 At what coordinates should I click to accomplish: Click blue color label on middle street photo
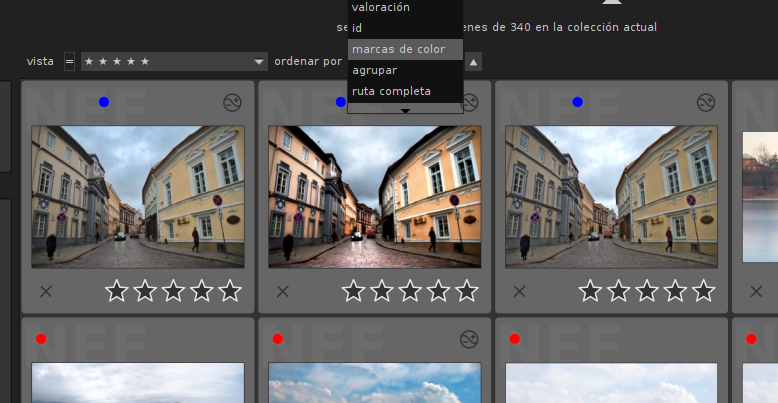click(340, 102)
